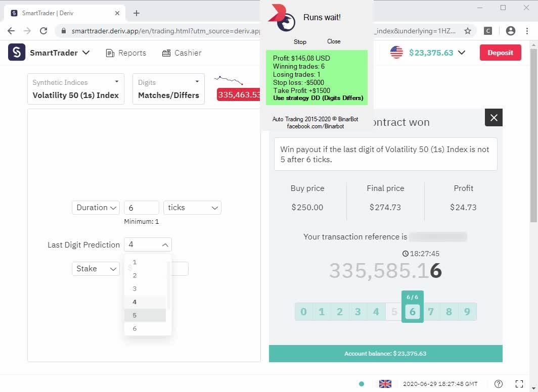
Task: Open Reports page icon
Action: (x=110, y=53)
